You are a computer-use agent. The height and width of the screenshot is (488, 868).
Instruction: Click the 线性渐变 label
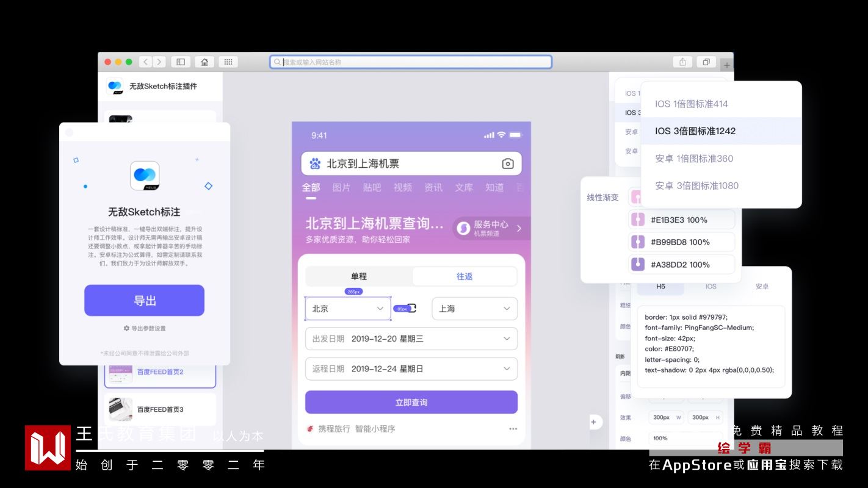[x=602, y=197]
